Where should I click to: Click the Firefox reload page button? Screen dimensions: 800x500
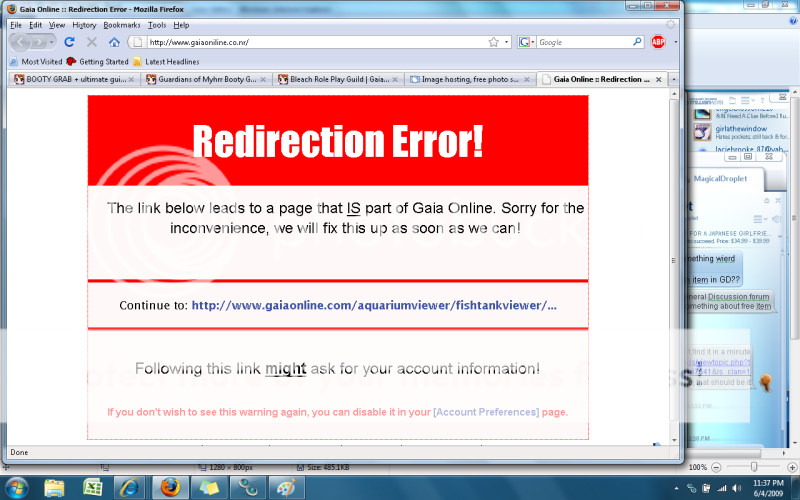[x=69, y=42]
